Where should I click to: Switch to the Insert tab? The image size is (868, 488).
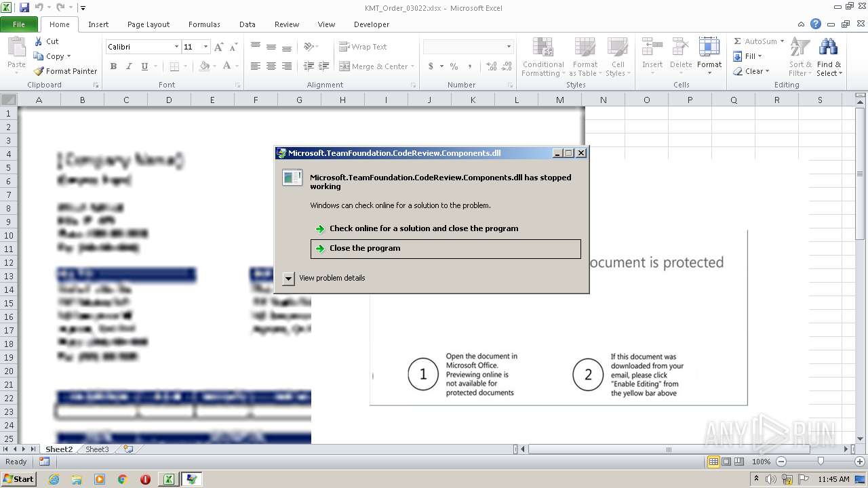tap(98, 24)
